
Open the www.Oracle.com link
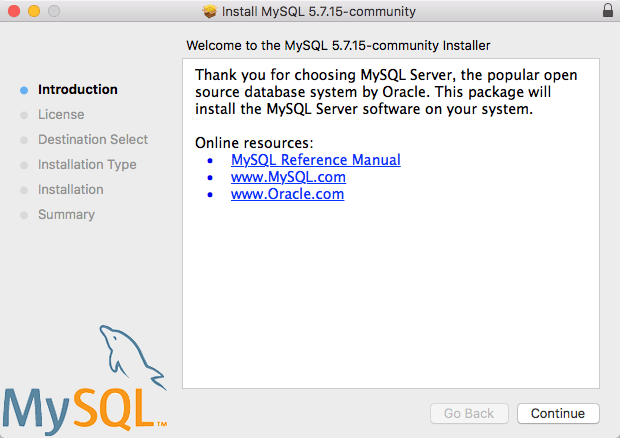click(287, 194)
